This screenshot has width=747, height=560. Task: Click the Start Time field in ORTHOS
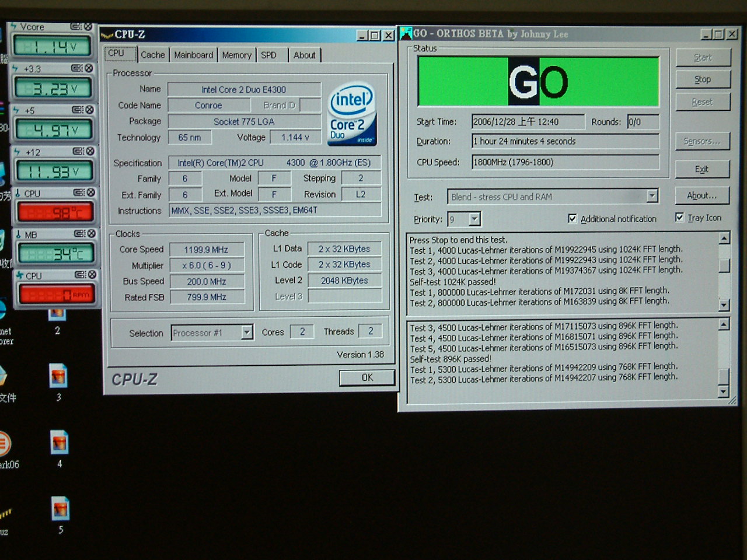[528, 122]
